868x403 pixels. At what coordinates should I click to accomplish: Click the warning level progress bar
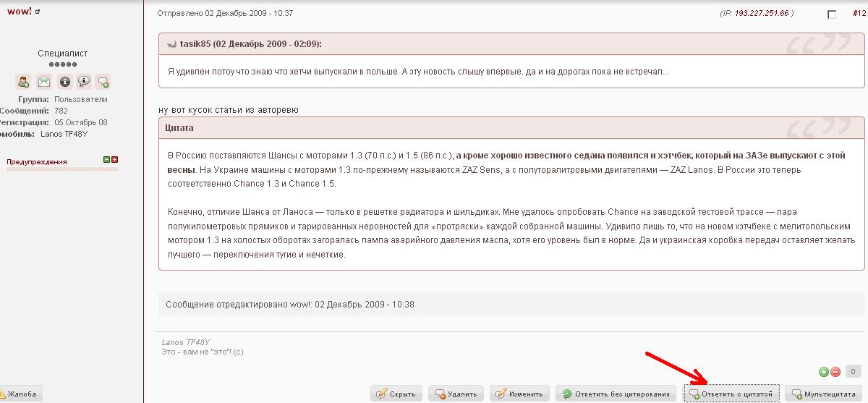click(62, 169)
